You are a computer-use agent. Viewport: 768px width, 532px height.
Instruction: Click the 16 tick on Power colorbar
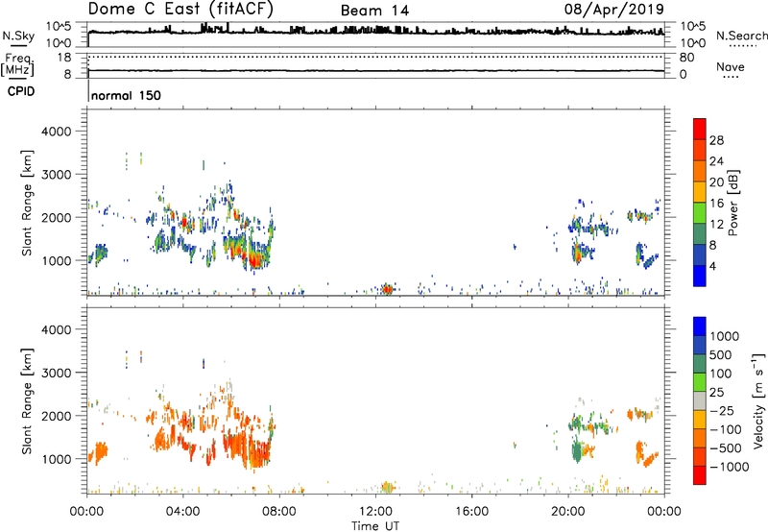(716, 204)
